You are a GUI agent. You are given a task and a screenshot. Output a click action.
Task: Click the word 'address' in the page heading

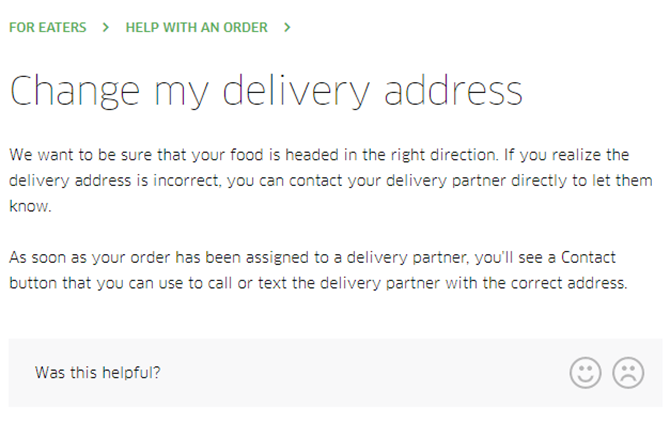click(453, 90)
